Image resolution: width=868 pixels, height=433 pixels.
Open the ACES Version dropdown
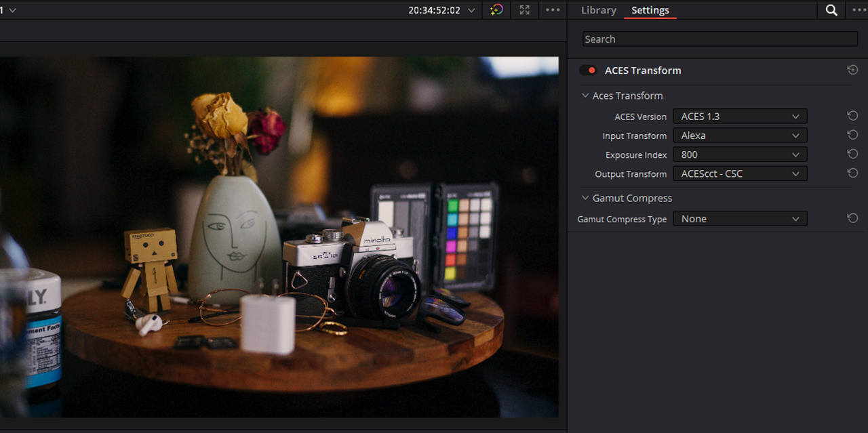pos(740,117)
